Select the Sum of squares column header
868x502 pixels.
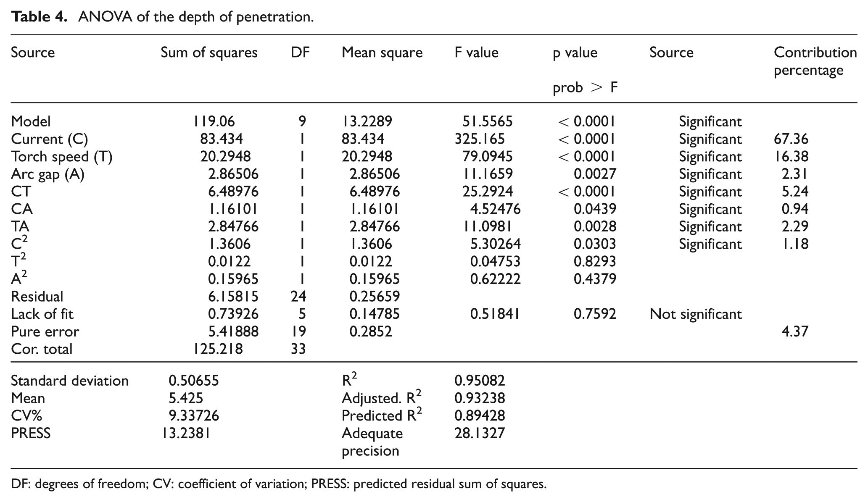pyautogui.click(x=209, y=53)
